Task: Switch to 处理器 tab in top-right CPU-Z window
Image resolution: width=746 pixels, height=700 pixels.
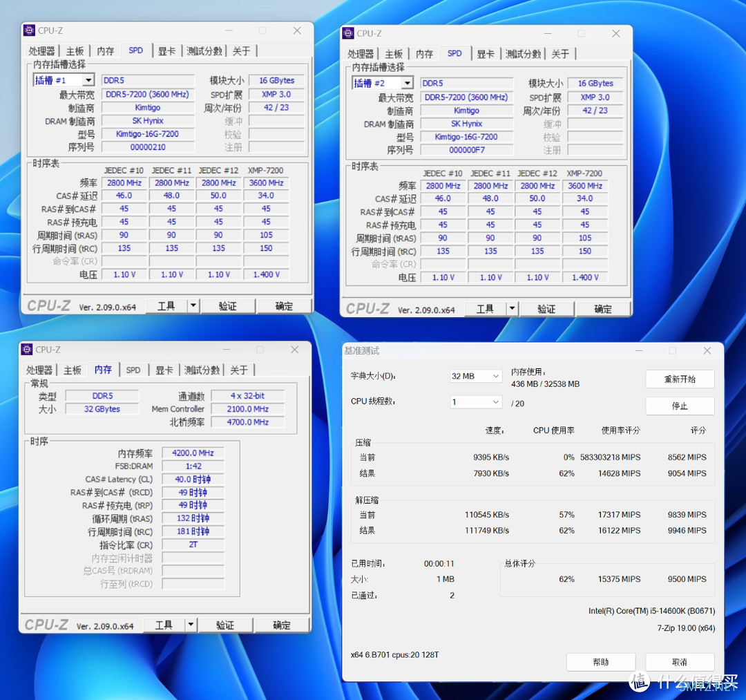Action: tap(360, 54)
